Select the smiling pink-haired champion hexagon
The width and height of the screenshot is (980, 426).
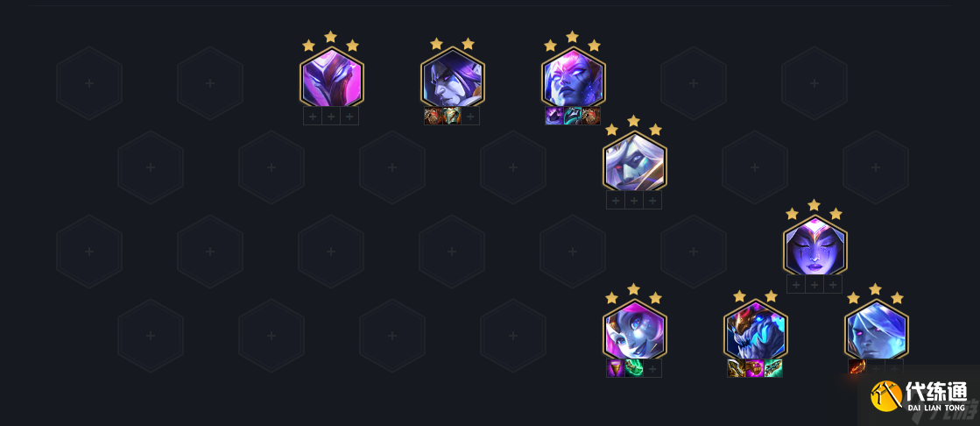(x=634, y=329)
